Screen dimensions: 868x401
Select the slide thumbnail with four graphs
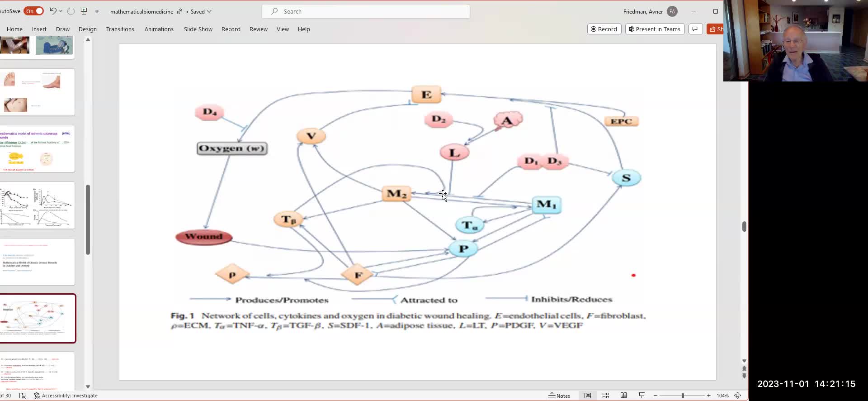click(x=37, y=205)
